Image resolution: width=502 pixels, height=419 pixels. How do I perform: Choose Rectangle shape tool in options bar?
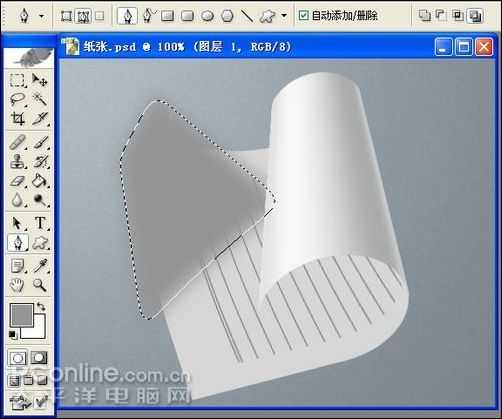coord(167,15)
